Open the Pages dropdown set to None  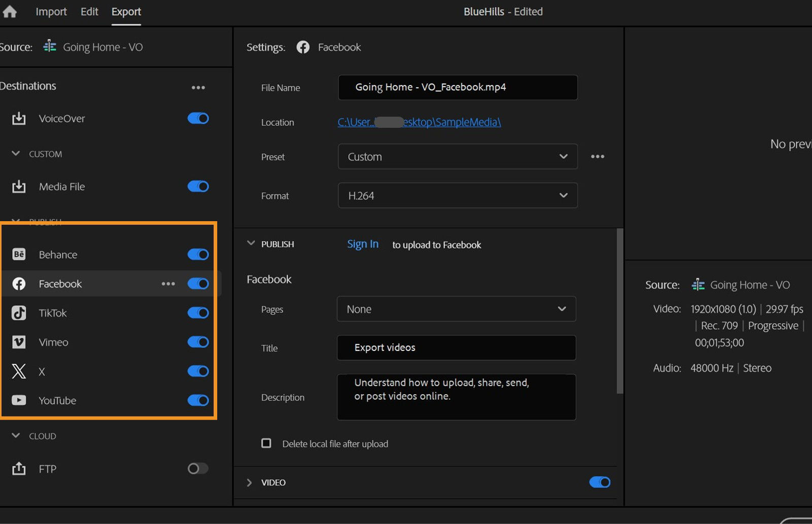(x=456, y=309)
